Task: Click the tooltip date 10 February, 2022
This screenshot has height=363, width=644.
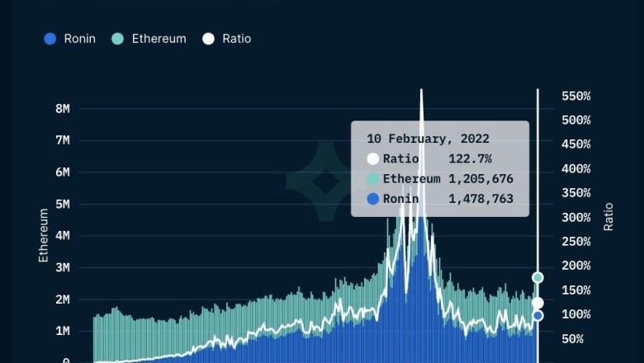Action: point(429,139)
